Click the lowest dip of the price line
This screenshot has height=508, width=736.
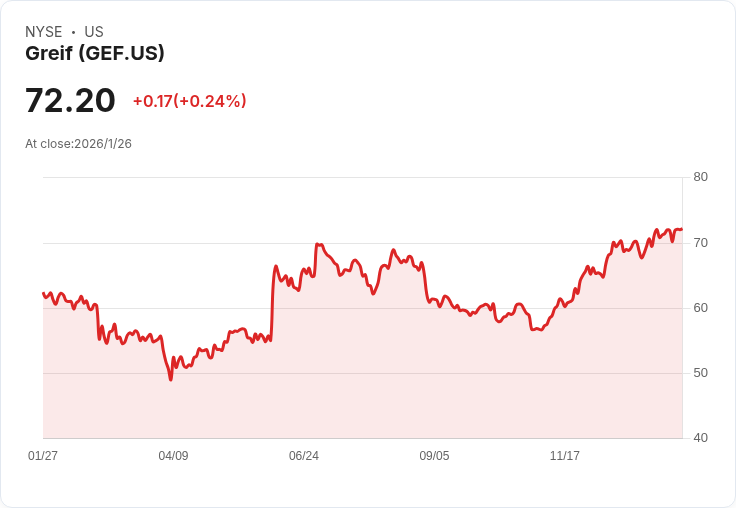(171, 379)
